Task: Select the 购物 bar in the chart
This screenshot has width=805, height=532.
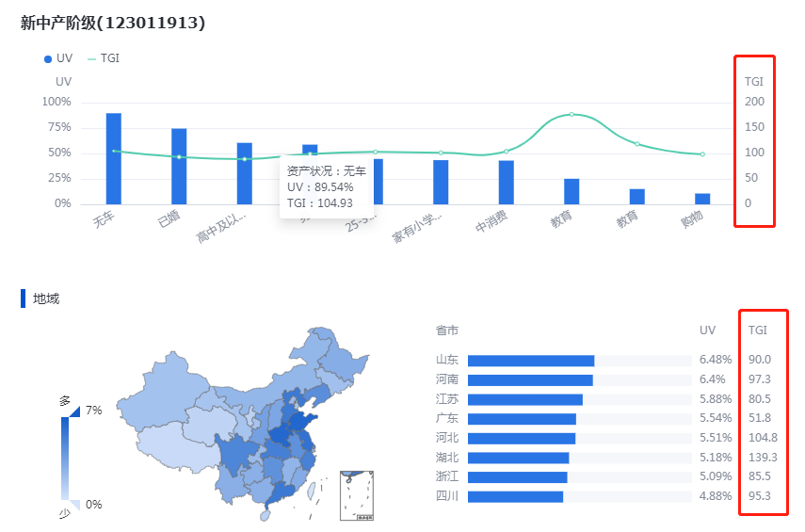Action: click(x=702, y=198)
